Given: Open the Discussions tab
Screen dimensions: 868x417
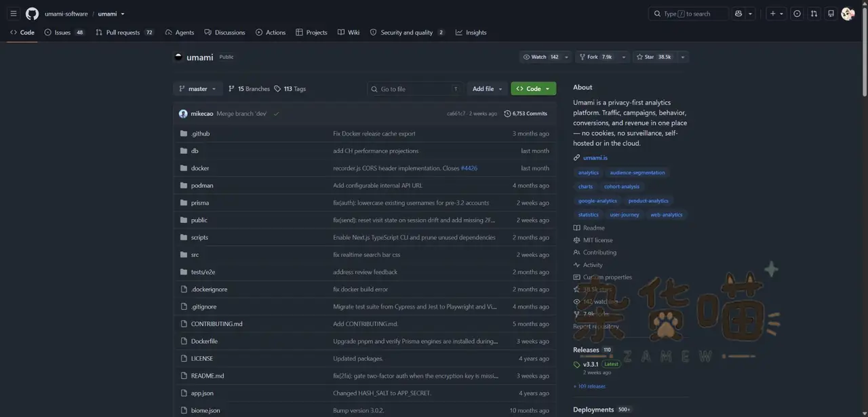Looking at the screenshot, I should click(224, 33).
